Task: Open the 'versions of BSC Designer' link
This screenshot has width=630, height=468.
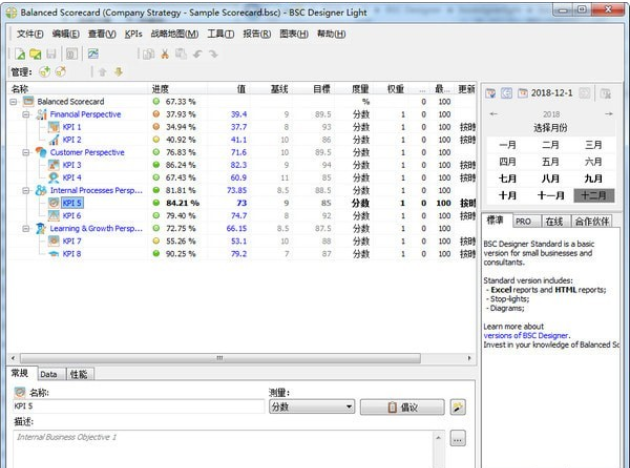Action: pyautogui.click(x=526, y=335)
